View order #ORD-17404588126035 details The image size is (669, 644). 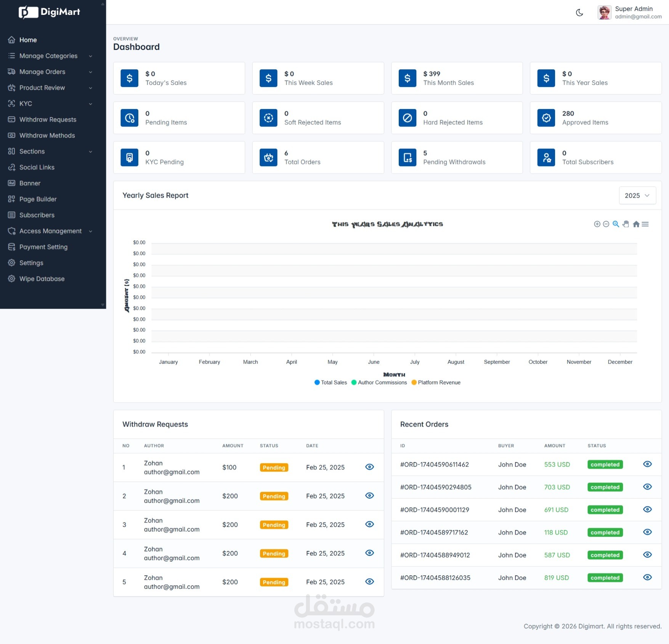click(x=647, y=577)
